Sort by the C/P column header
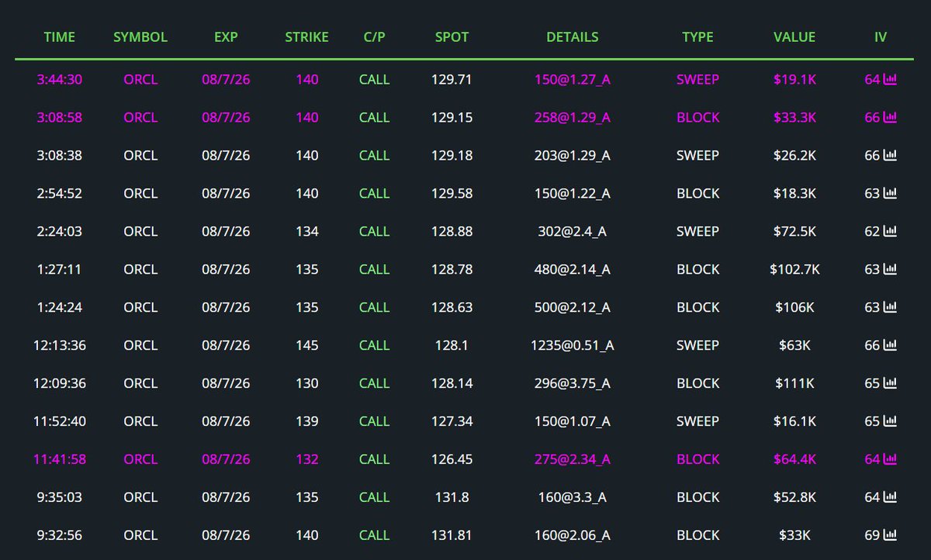The height and width of the screenshot is (560, 931). (374, 36)
